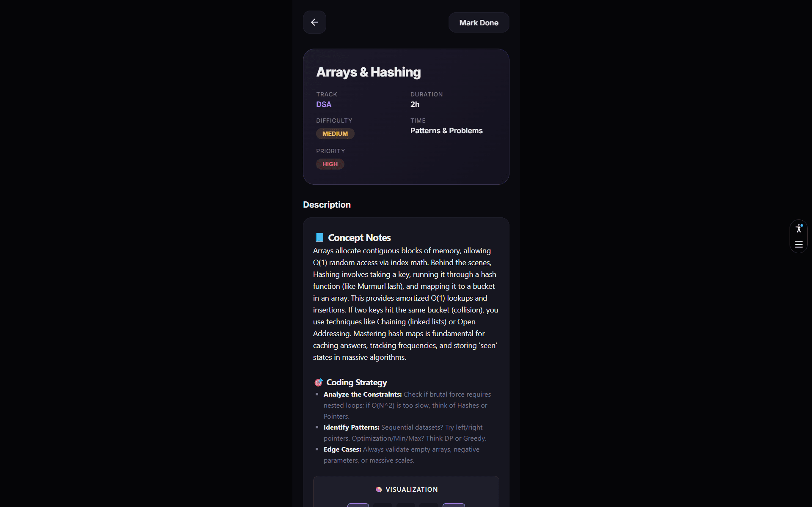The width and height of the screenshot is (812, 507).
Task: Click the target icon beside Coding Strategy
Action: click(x=319, y=382)
